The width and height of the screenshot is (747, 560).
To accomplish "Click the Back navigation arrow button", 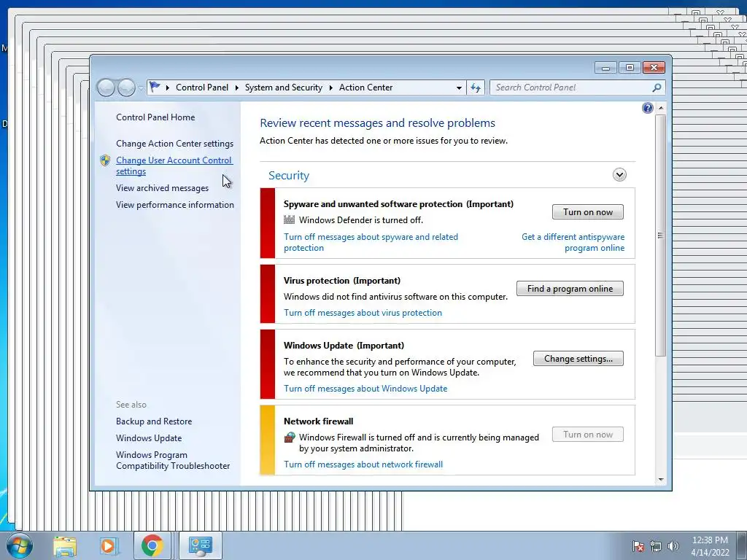I will coord(106,87).
